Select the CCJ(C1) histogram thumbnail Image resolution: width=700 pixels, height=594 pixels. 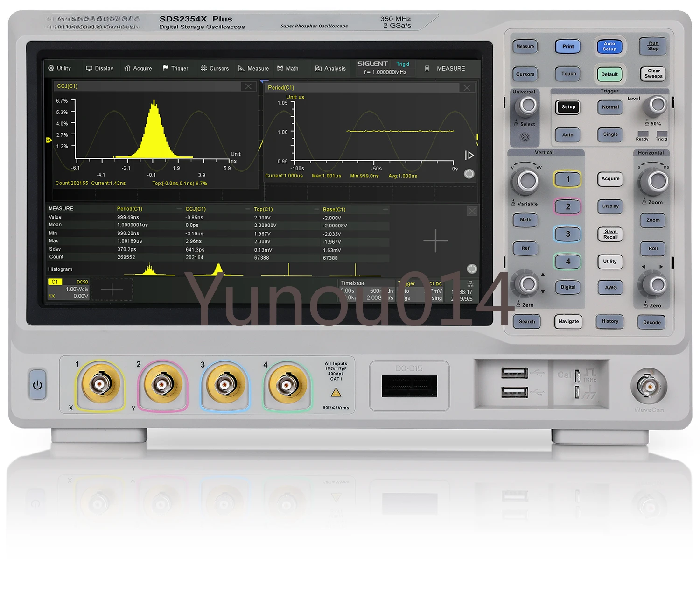(217, 269)
